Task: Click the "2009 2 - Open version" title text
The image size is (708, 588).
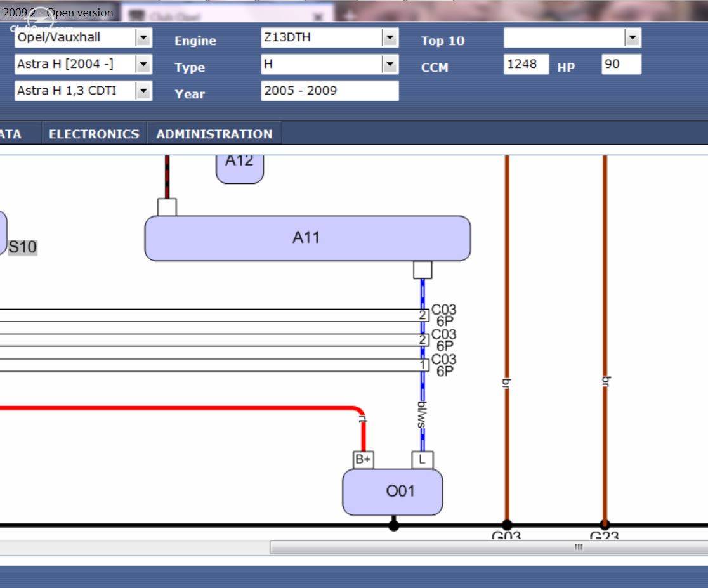Action: point(58,13)
